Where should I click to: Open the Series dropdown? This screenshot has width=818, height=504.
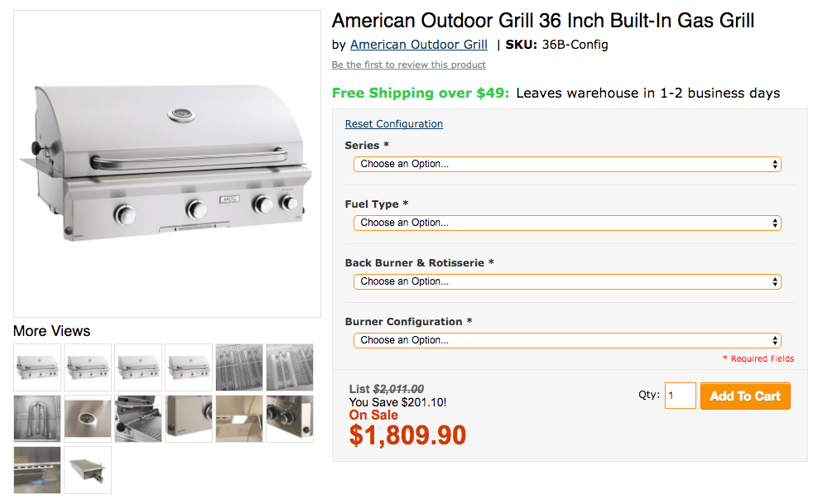[x=566, y=164]
